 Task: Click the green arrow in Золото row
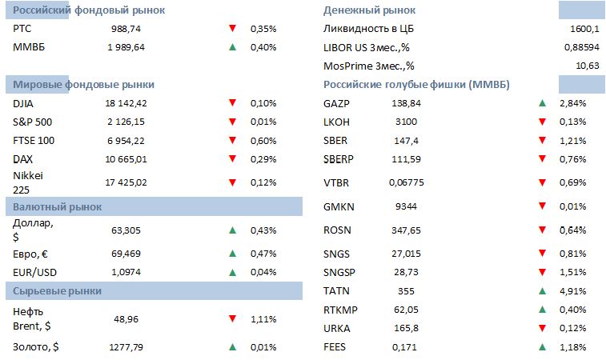(232, 347)
